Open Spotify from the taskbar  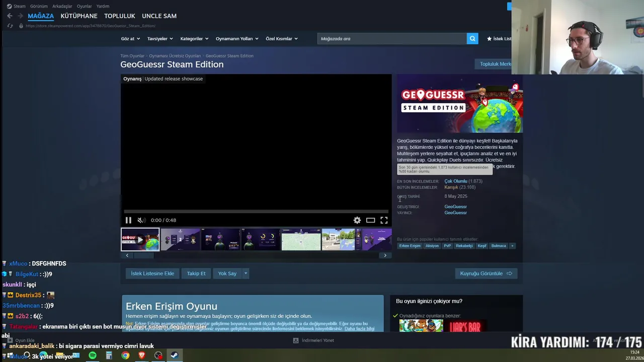coord(93,355)
